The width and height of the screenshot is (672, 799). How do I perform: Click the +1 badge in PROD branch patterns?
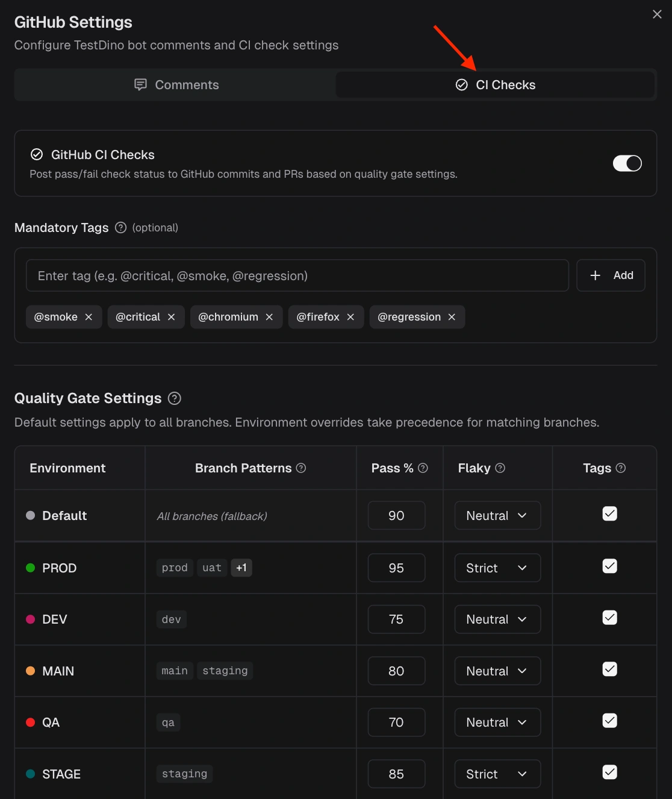241,567
